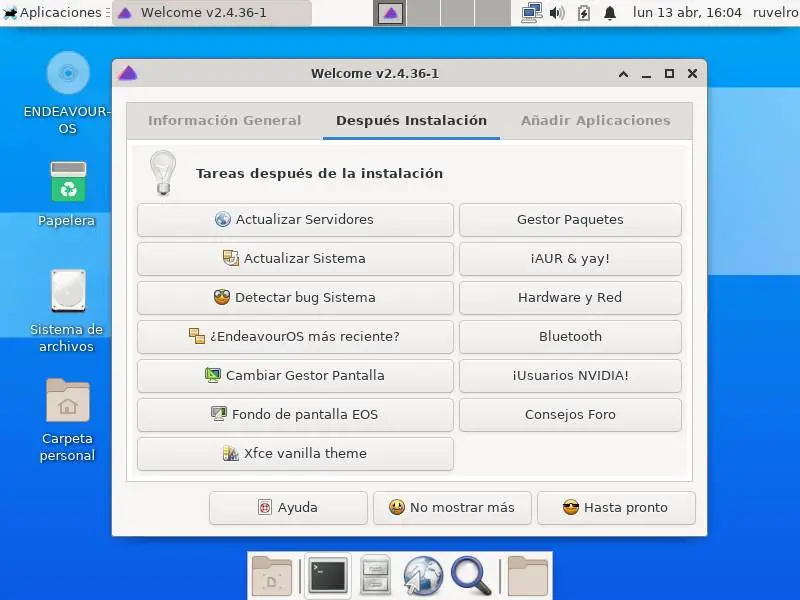Switch to Información General tab
The width and height of the screenshot is (800, 600).
224,120
